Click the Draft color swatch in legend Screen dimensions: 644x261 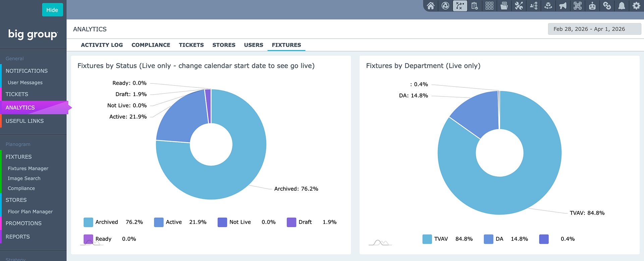(291, 222)
